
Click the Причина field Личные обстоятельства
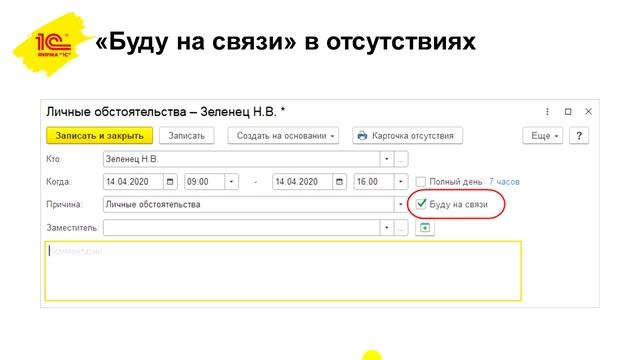tap(248, 204)
